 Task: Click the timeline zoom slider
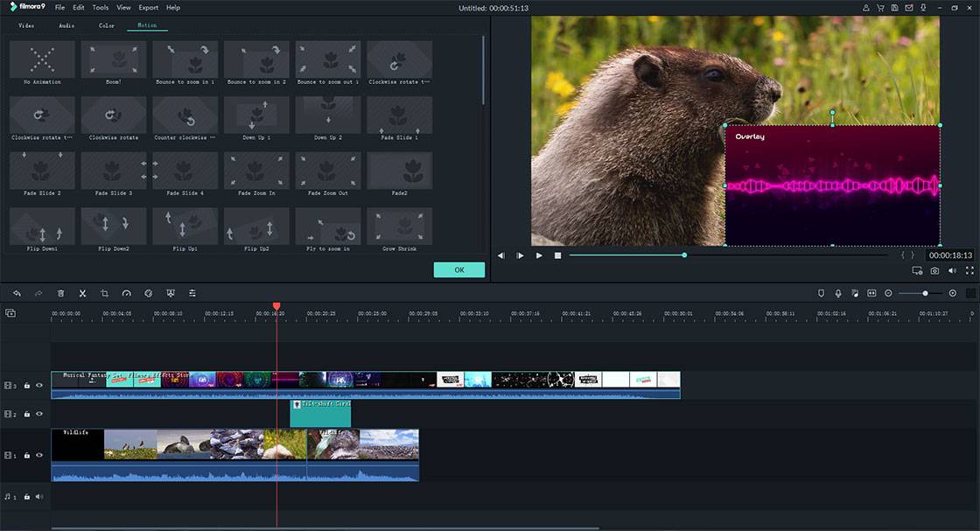[925, 293]
